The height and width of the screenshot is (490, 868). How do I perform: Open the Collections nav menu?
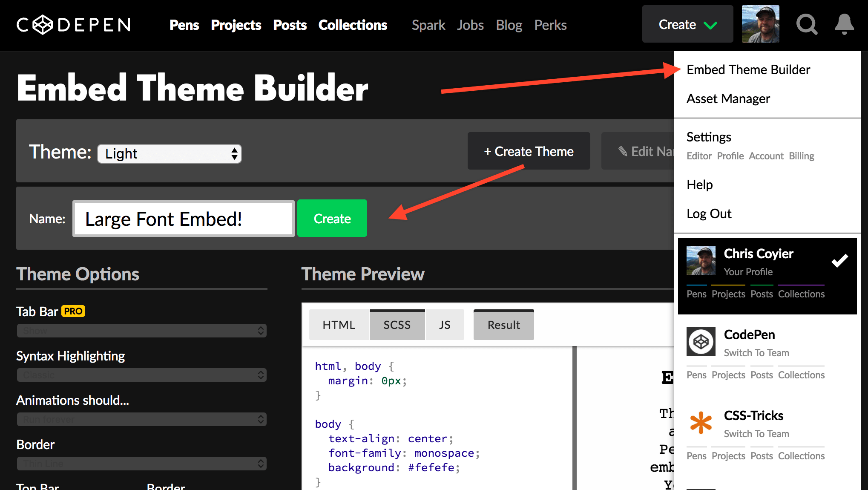coord(353,25)
